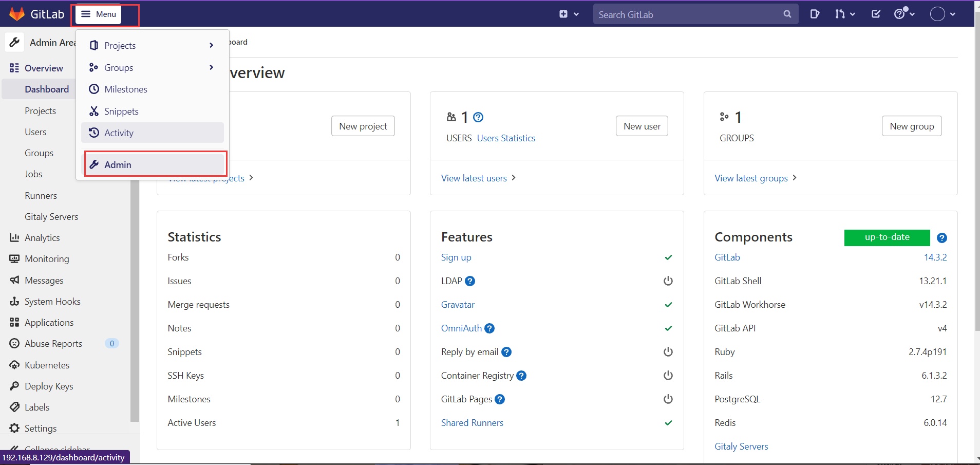Open the Gravatar feature link
Screen dimensions: 980x465
pyautogui.click(x=458, y=305)
